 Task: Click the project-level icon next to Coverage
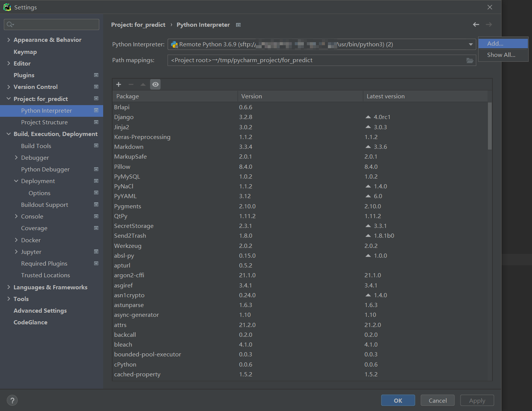[96, 228]
